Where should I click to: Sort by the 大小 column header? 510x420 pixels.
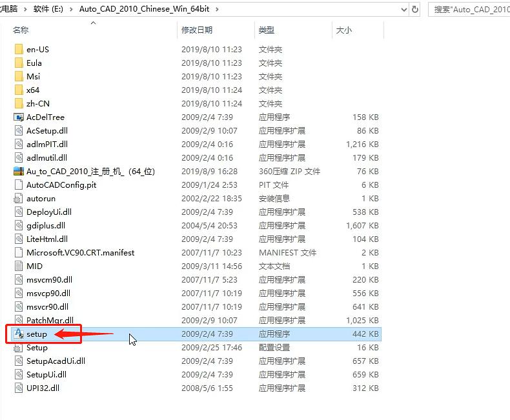click(344, 30)
